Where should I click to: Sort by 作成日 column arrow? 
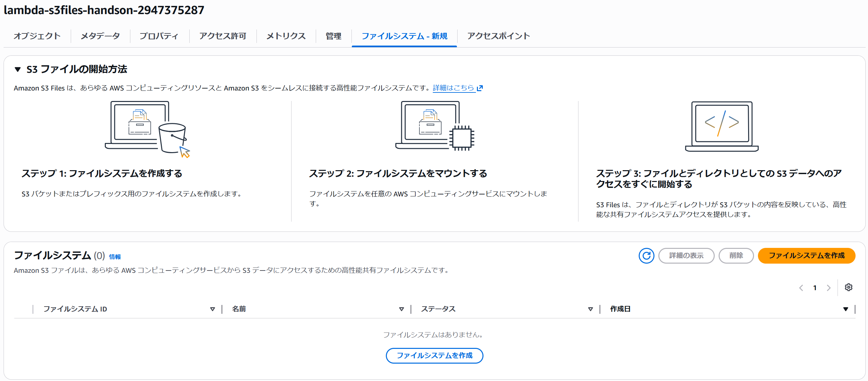coord(845,309)
